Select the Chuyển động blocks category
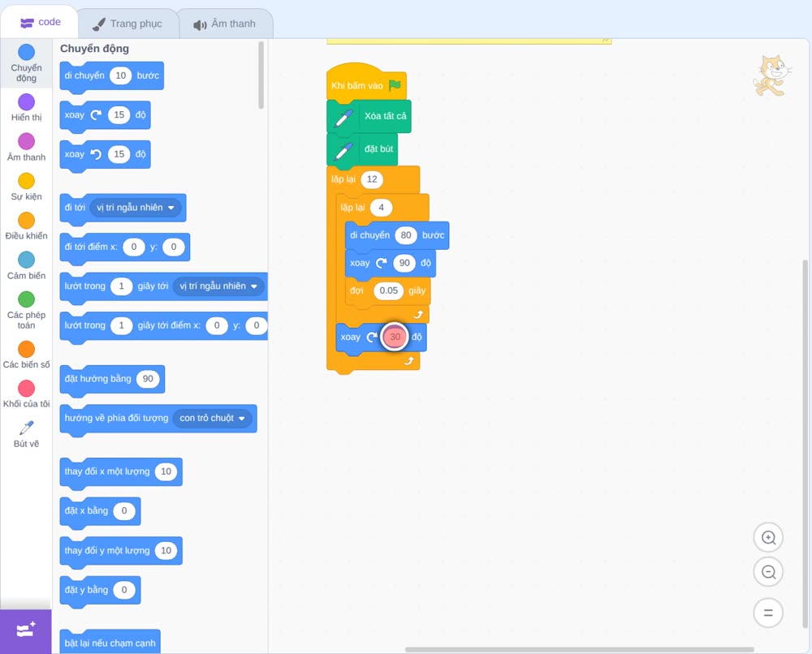Image resolution: width=812 pixels, height=654 pixels. click(x=26, y=63)
